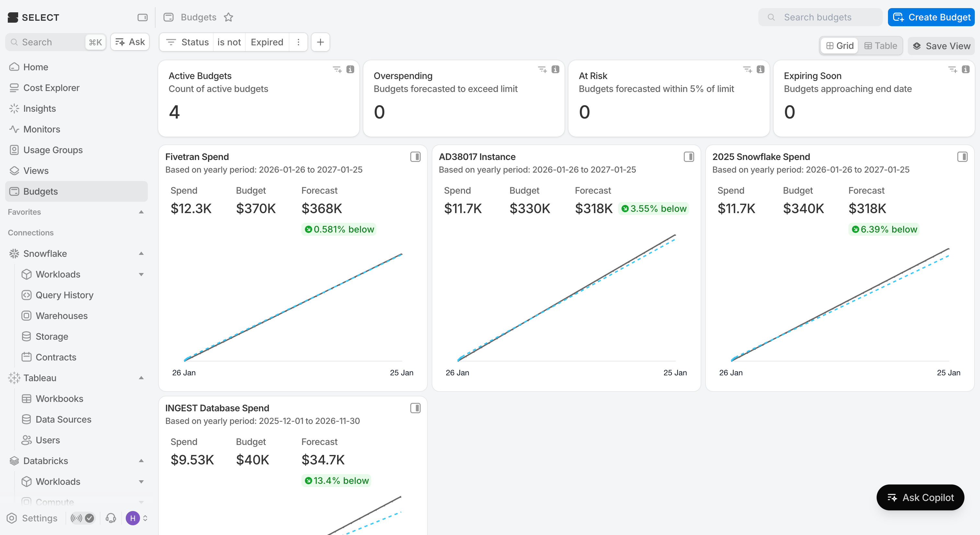Switch to Grid view
The image size is (980, 535).
coord(840,46)
